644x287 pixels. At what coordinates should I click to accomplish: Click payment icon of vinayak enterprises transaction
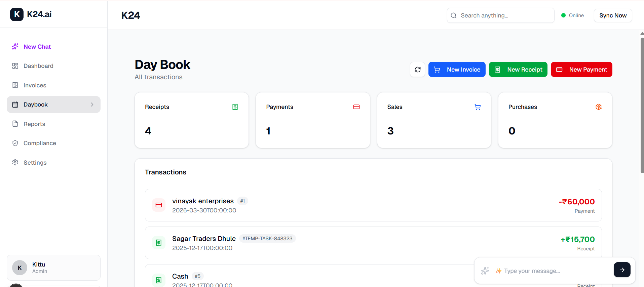159,205
